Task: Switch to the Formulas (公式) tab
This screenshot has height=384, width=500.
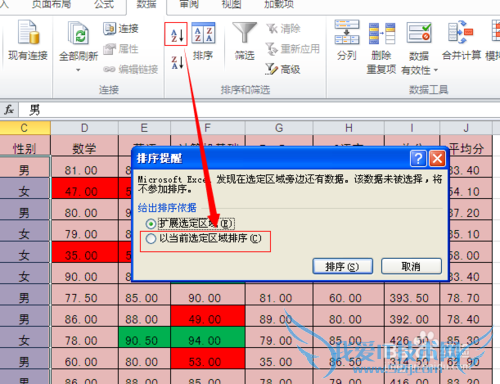Action: click(104, 5)
